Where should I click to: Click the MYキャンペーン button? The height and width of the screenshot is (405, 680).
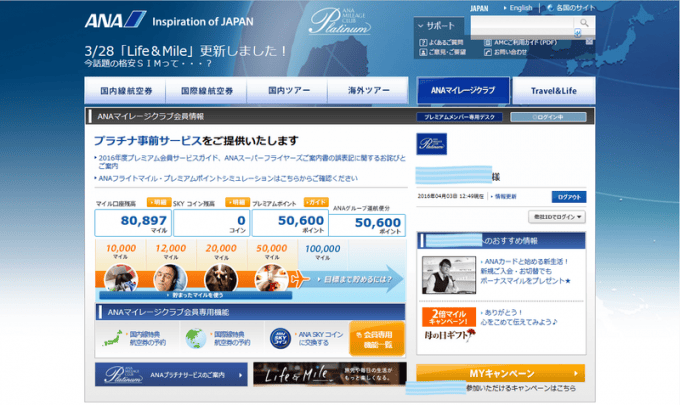[501, 373]
